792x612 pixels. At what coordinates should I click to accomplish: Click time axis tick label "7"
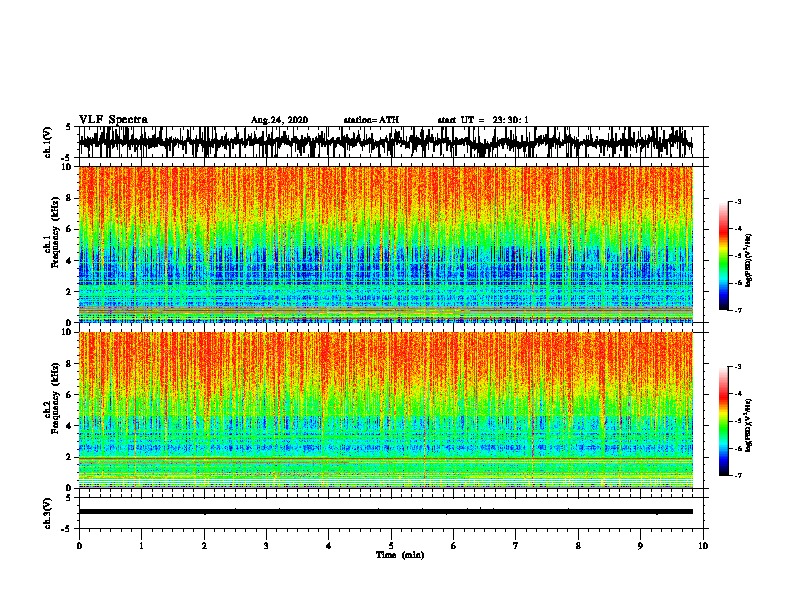[x=516, y=546]
